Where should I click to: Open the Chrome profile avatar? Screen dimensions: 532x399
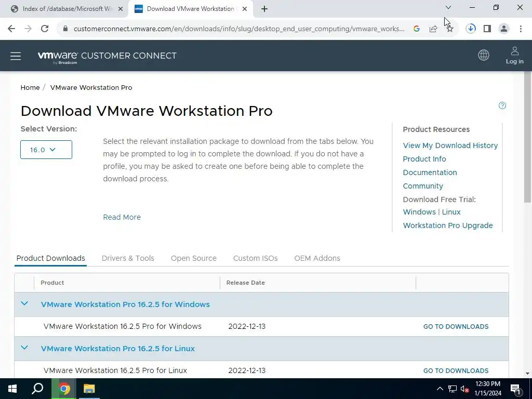504,29
